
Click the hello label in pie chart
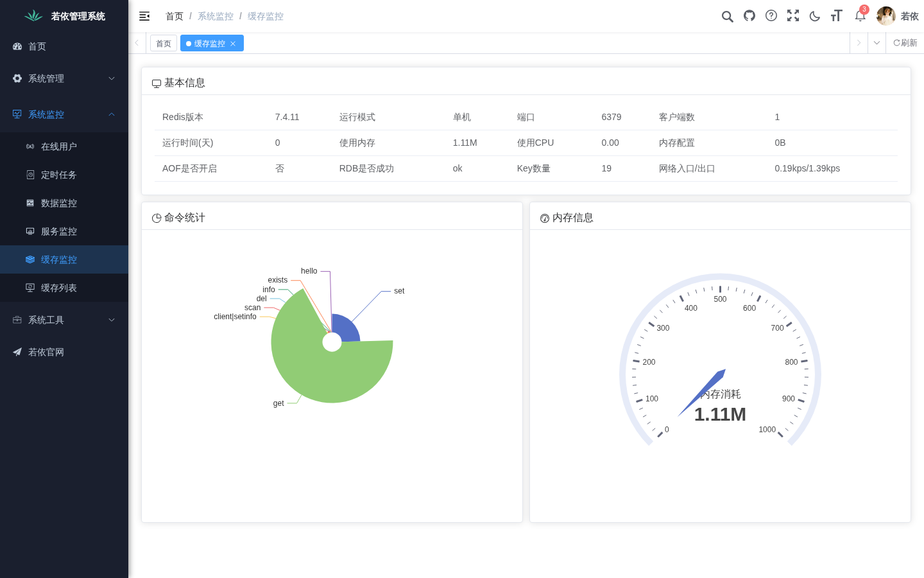pyautogui.click(x=309, y=271)
